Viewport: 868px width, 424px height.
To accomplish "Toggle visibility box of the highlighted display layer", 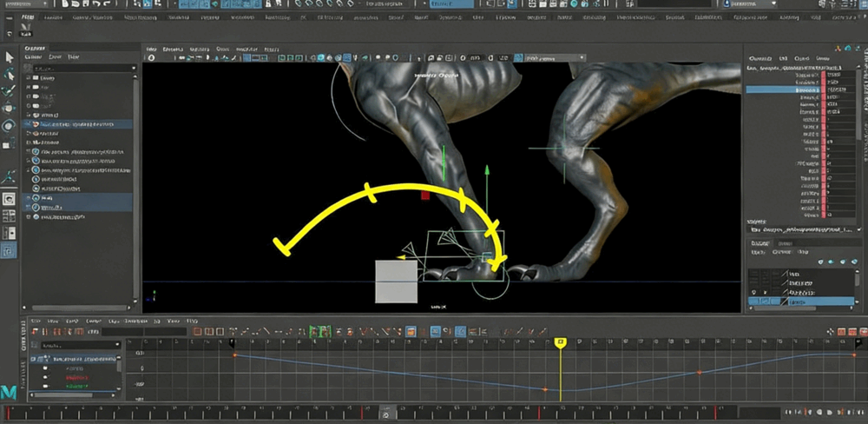I will [754, 301].
